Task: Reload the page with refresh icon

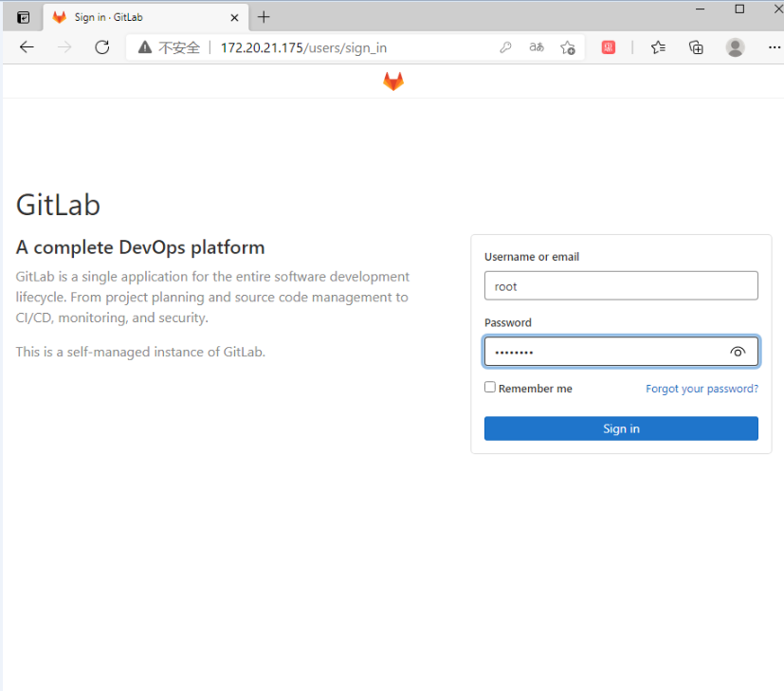Action: click(x=102, y=47)
